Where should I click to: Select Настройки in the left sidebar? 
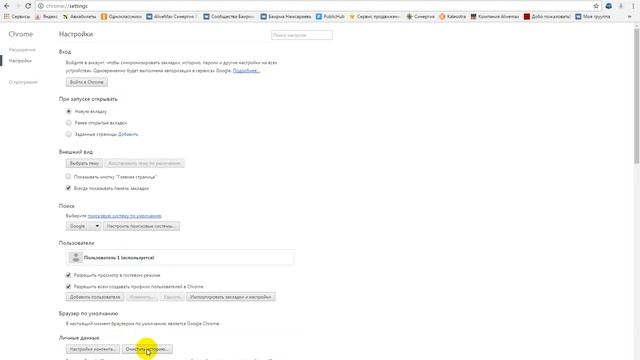20,61
